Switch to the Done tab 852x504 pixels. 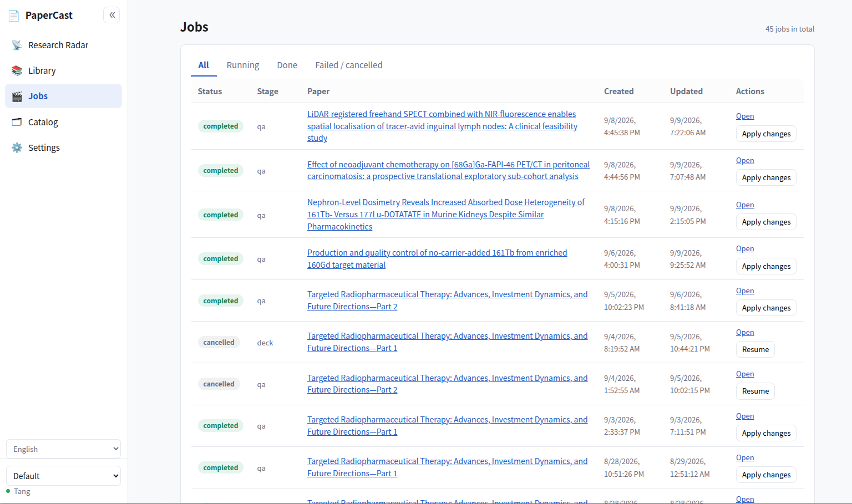tap(287, 65)
